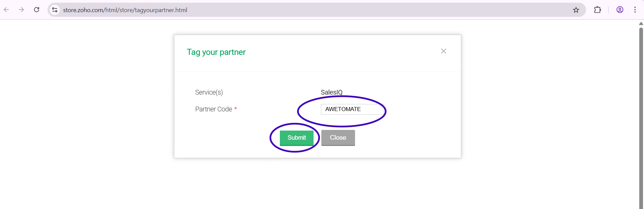This screenshot has height=209, width=644.
Task: Click the gray Close button
Action: click(x=338, y=138)
